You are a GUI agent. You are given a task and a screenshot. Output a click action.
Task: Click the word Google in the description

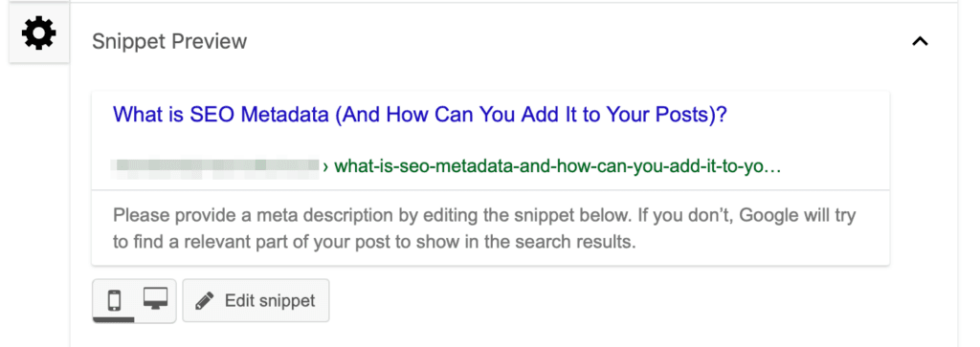click(x=779, y=217)
